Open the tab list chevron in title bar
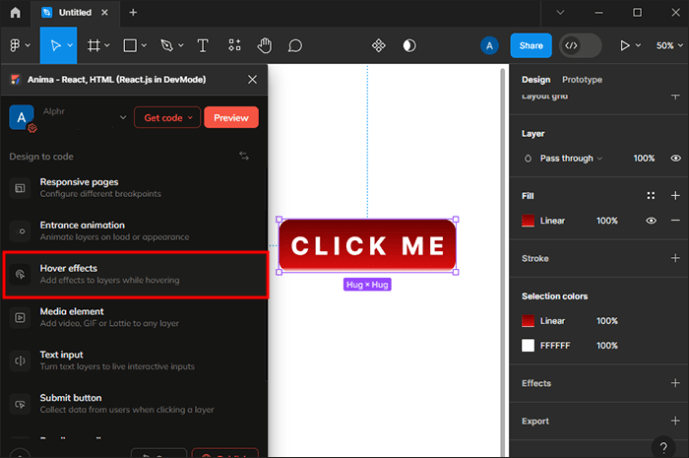This screenshot has height=458, width=689. tap(560, 12)
